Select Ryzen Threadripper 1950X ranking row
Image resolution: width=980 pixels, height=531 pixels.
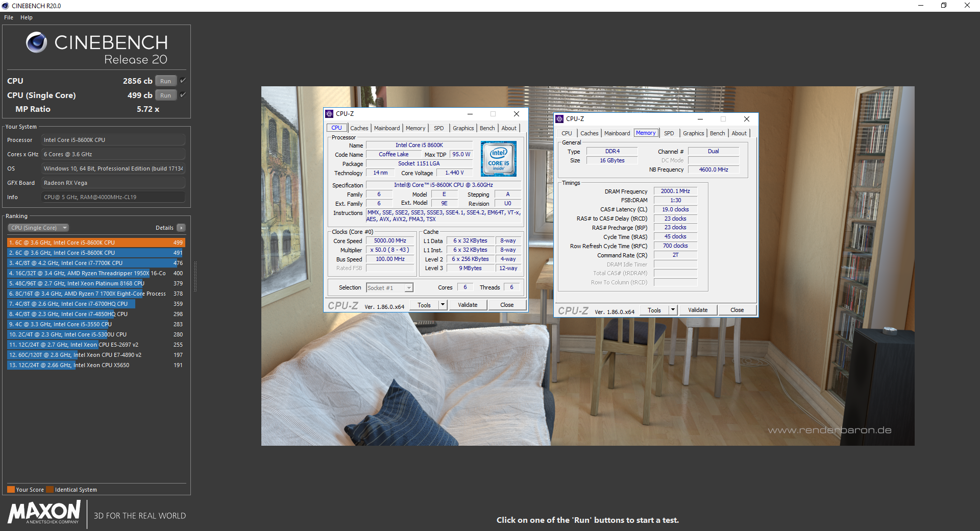click(96, 273)
